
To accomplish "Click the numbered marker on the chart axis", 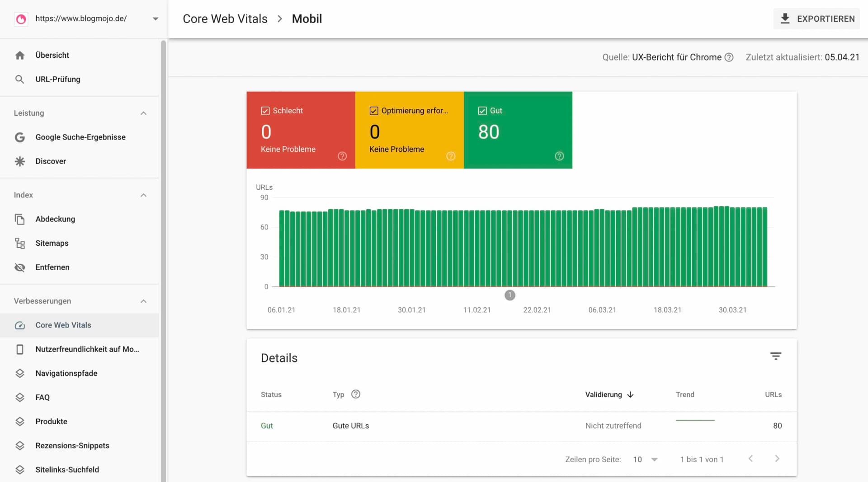I will [510, 295].
